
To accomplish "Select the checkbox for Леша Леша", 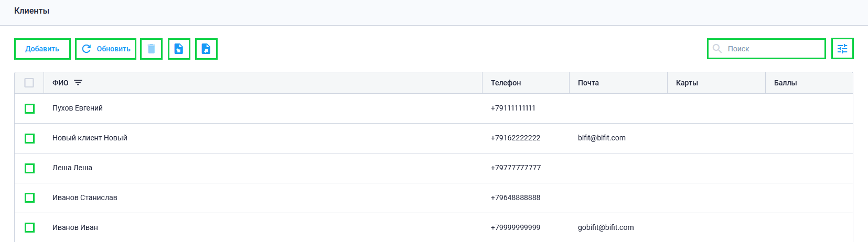I will [x=30, y=168].
